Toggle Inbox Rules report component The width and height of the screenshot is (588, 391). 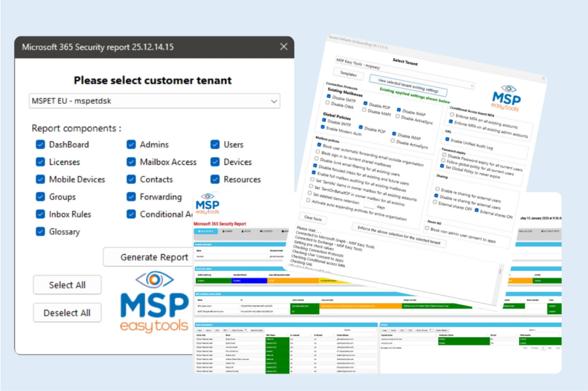(40, 214)
